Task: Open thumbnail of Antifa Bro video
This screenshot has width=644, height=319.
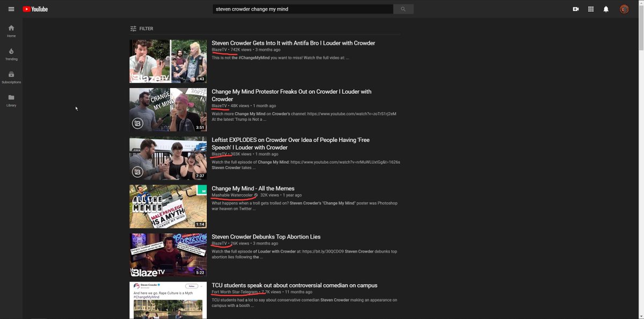Action: (168, 61)
